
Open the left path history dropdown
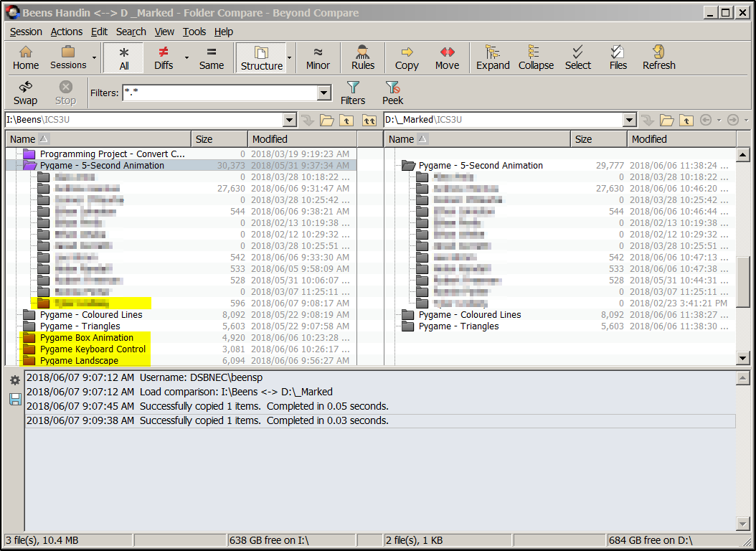click(x=289, y=120)
